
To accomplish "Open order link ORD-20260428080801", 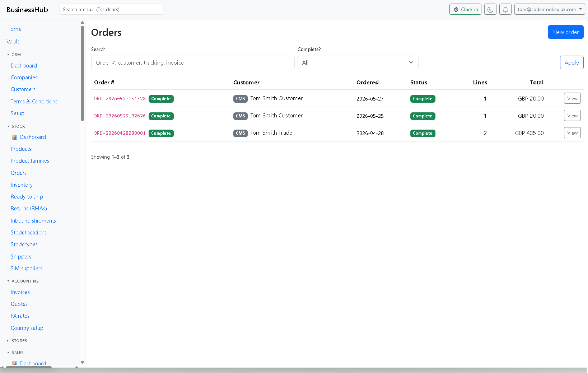I will tap(120, 133).
